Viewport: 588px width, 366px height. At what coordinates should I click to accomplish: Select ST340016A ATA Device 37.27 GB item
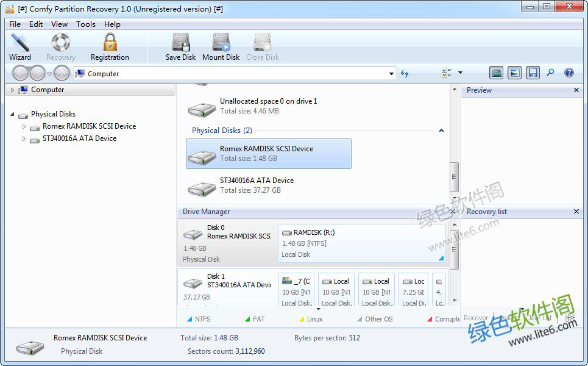(269, 185)
